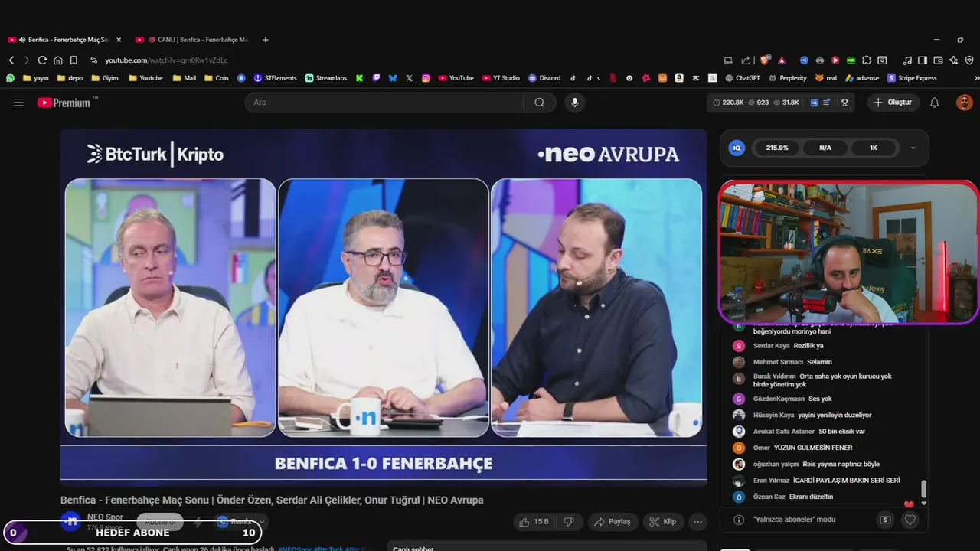Open the Kick bookmark icon
This screenshot has height=551, width=980.
(x=359, y=78)
